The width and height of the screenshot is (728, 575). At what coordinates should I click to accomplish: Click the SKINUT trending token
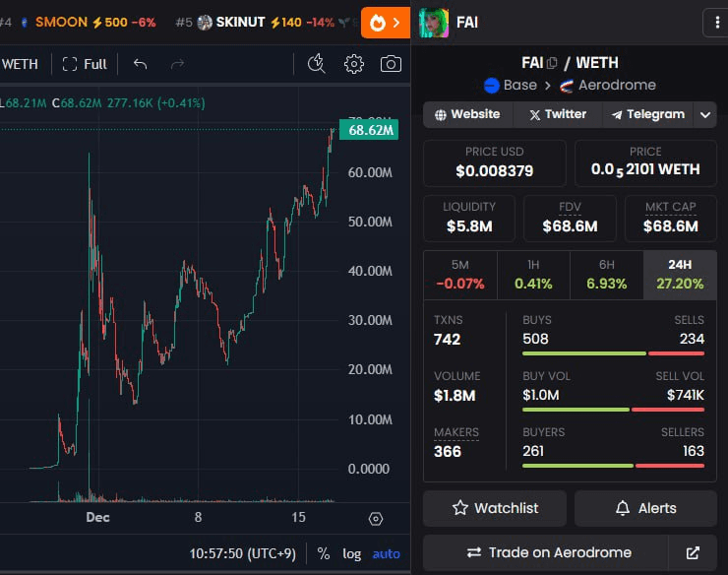coord(240,22)
